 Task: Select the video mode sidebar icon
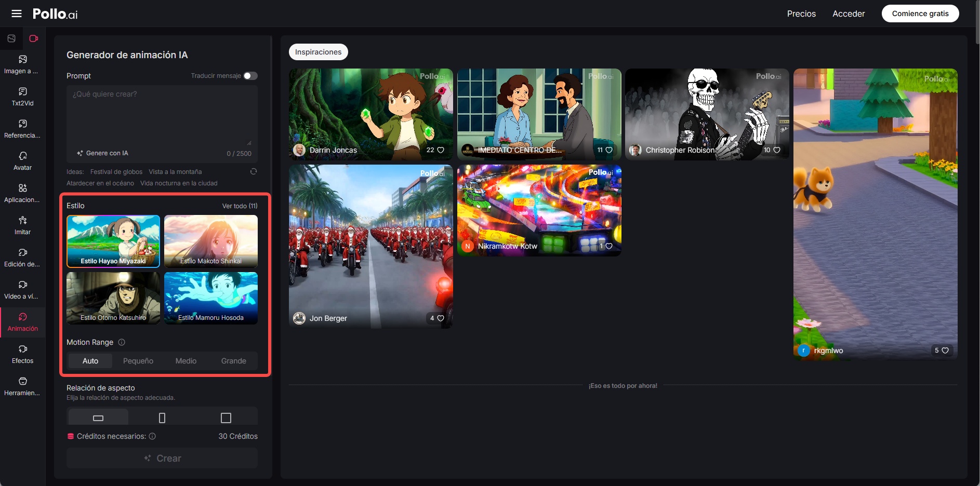tap(34, 38)
